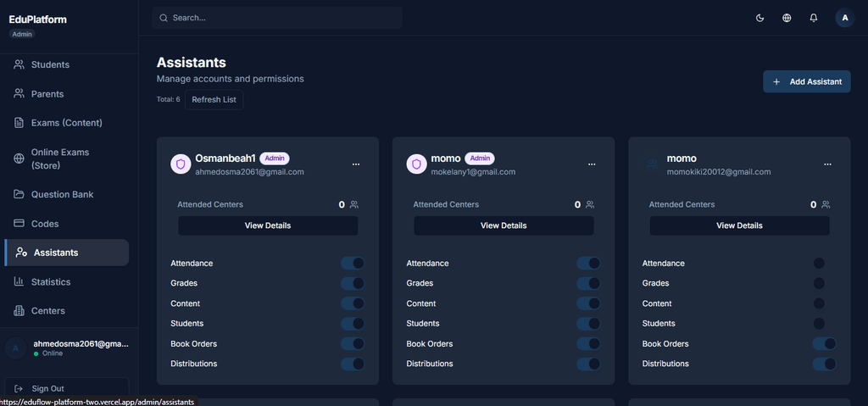Click the Question Bank folder icon
The height and width of the screenshot is (406, 868).
click(19, 194)
